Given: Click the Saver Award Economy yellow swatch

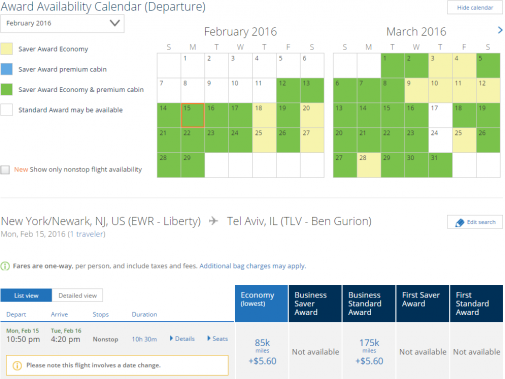Looking at the screenshot, I should point(7,49).
